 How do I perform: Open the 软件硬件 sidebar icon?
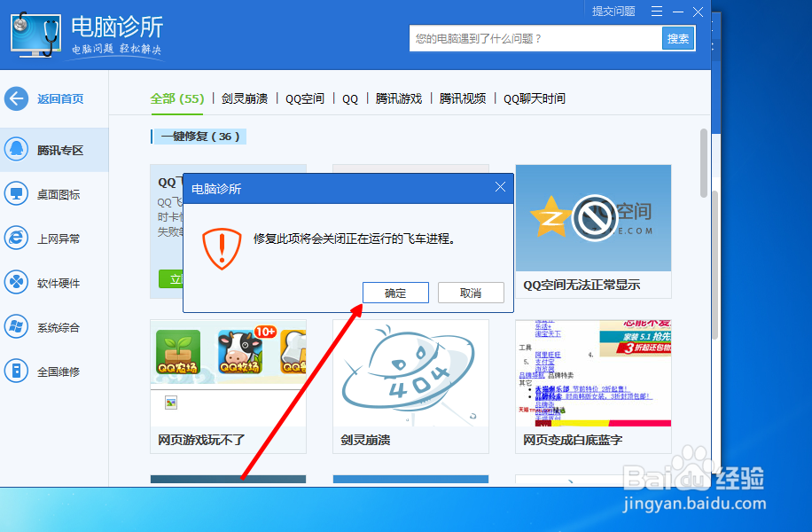pyautogui.click(x=17, y=283)
